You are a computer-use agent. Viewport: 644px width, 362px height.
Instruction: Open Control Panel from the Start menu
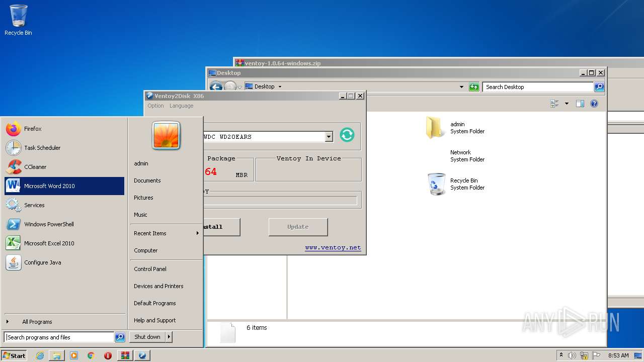(x=166, y=269)
